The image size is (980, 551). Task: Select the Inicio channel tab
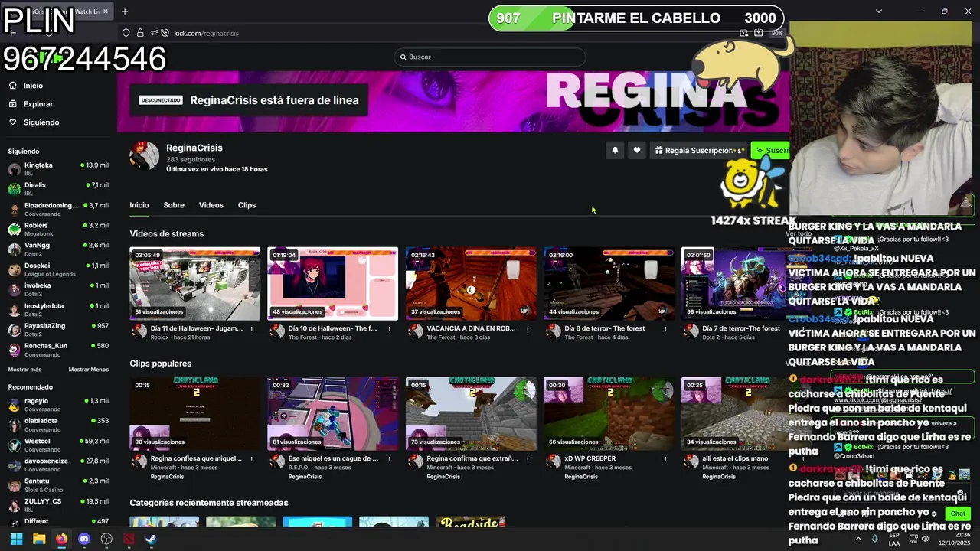tap(139, 205)
